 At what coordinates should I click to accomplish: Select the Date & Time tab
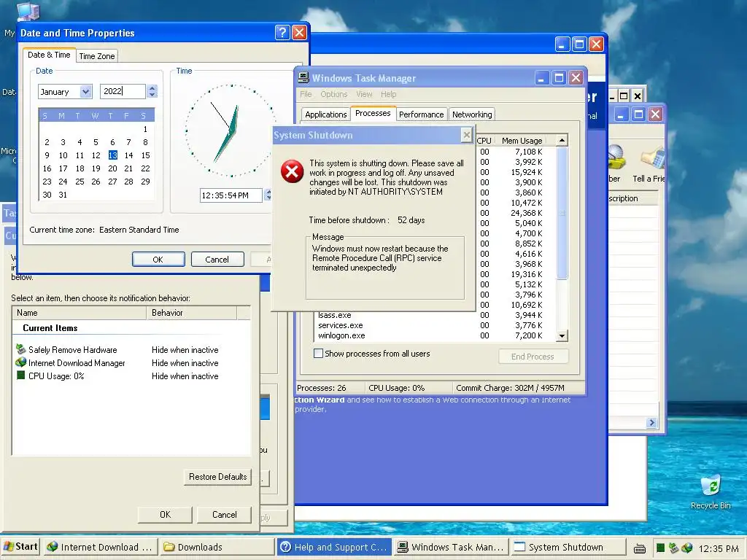coord(49,55)
